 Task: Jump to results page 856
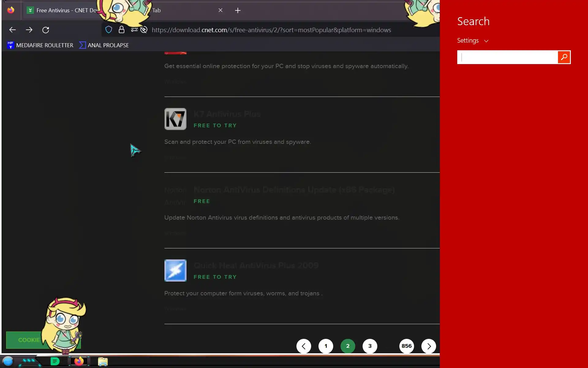407,346
